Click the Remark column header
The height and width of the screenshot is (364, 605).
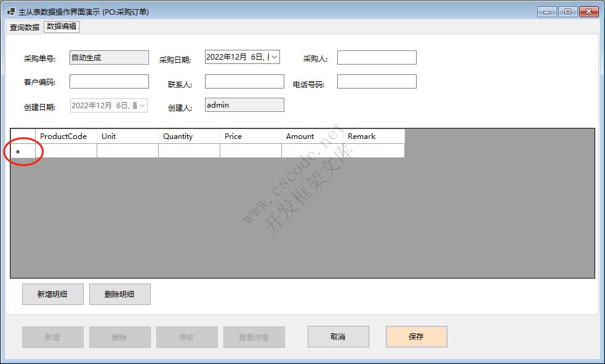coord(374,136)
